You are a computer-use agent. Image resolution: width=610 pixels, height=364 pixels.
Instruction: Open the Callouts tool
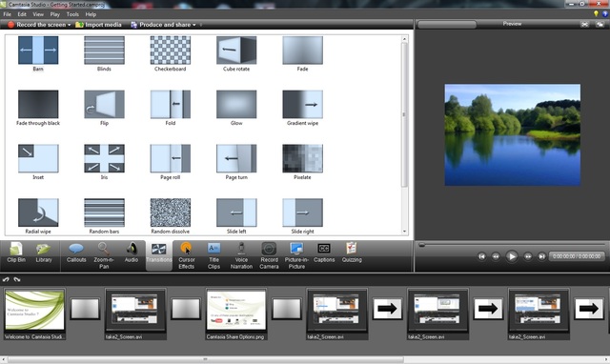pyautogui.click(x=76, y=253)
